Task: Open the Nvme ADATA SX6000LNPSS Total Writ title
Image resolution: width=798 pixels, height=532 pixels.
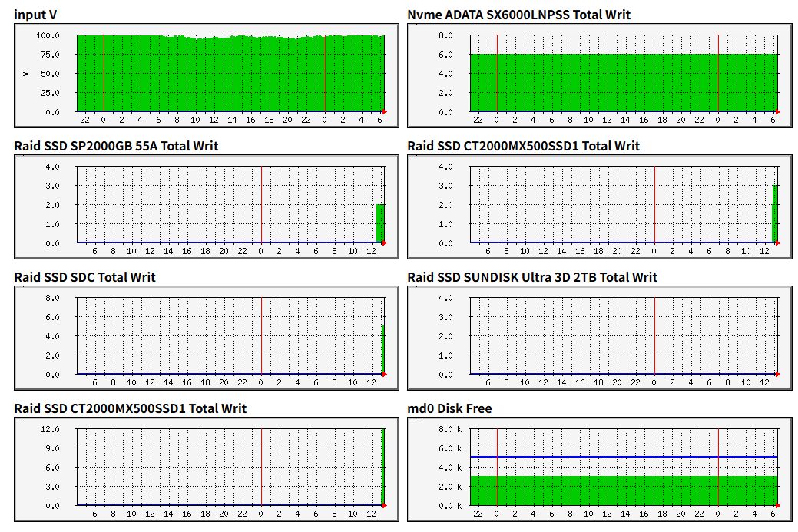Action: (x=518, y=15)
